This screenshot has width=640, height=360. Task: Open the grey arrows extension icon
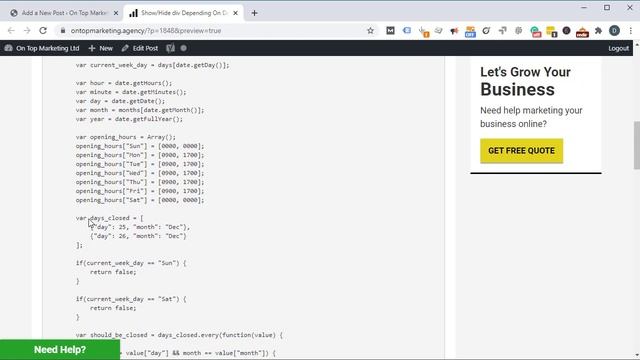pos(502,31)
